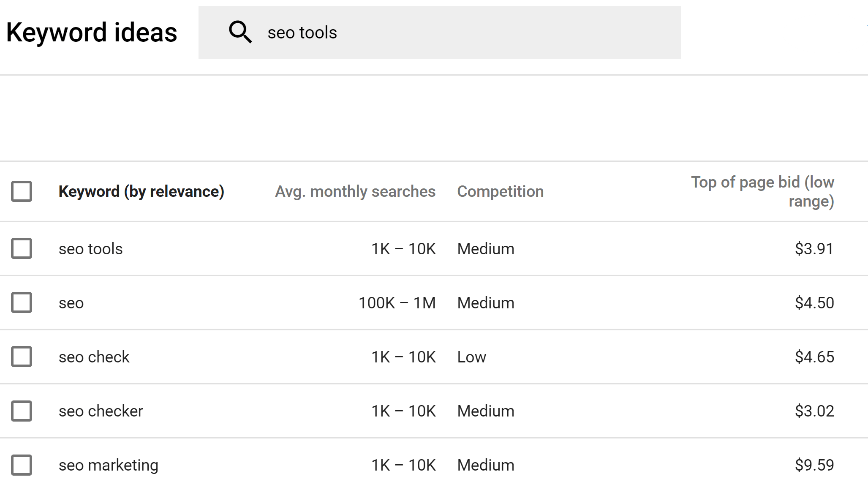Click 'Keyword (by relevance)' column header
The height and width of the screenshot is (490, 868).
(141, 191)
